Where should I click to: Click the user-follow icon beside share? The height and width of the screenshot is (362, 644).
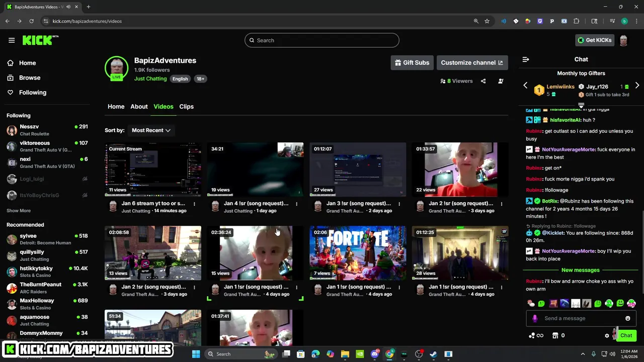coord(501,81)
